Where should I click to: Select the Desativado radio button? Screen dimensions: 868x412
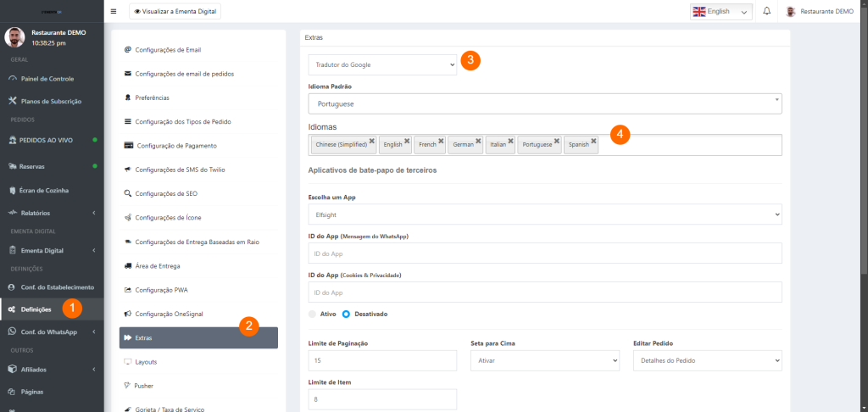point(346,314)
